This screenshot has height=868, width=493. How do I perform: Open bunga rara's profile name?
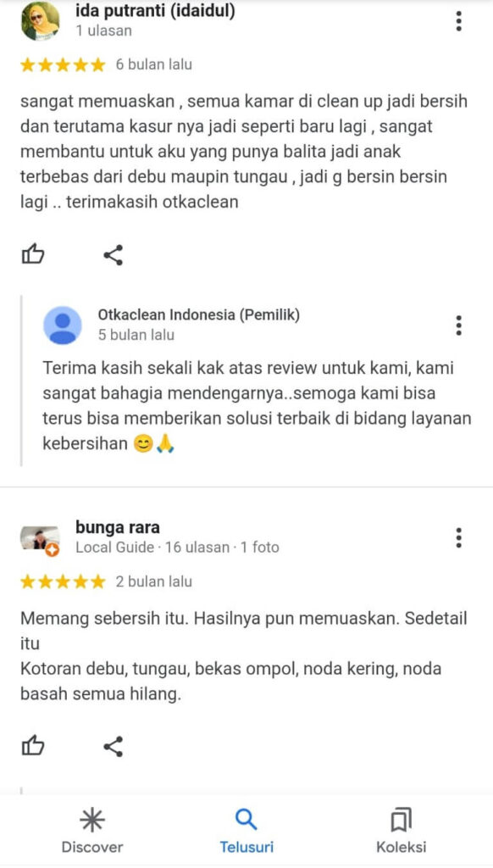coord(118,527)
